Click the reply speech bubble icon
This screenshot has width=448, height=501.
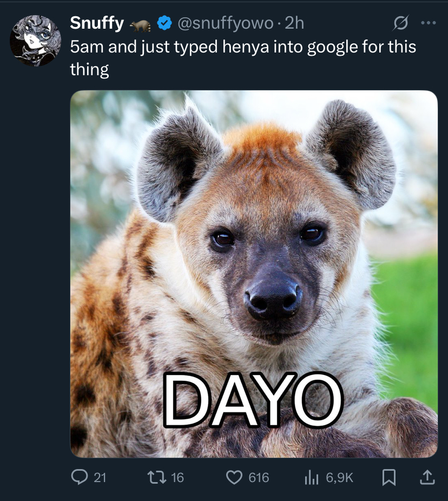tap(79, 477)
